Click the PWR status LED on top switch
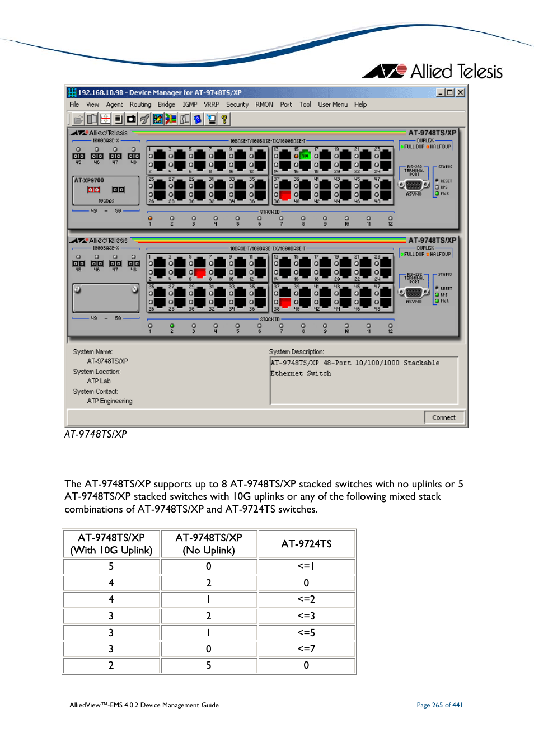The image size is (534, 756). (x=437, y=194)
